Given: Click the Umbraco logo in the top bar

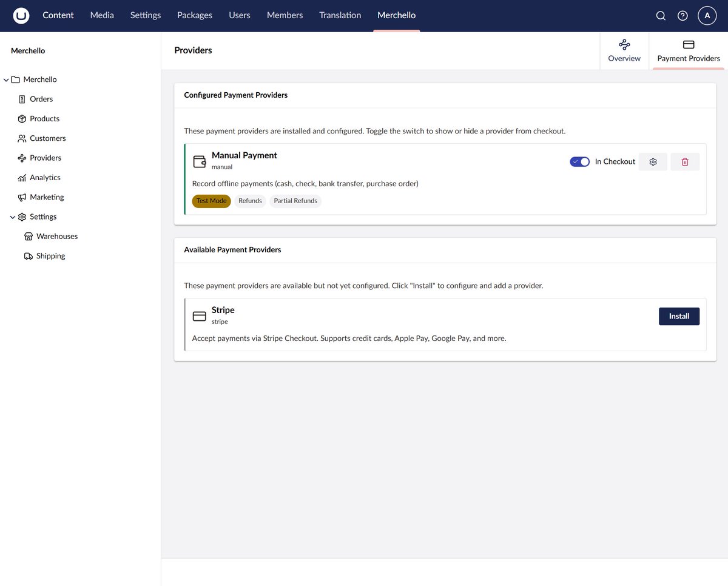Looking at the screenshot, I should click(21, 15).
